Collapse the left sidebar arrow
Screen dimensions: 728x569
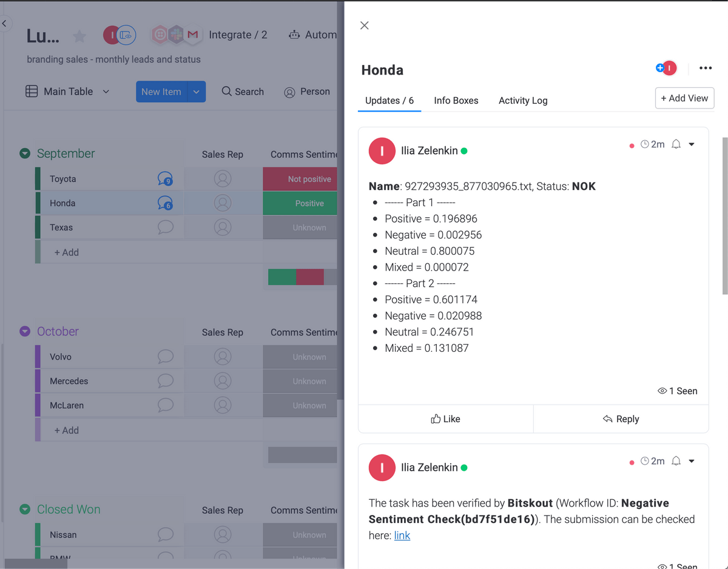(x=4, y=24)
